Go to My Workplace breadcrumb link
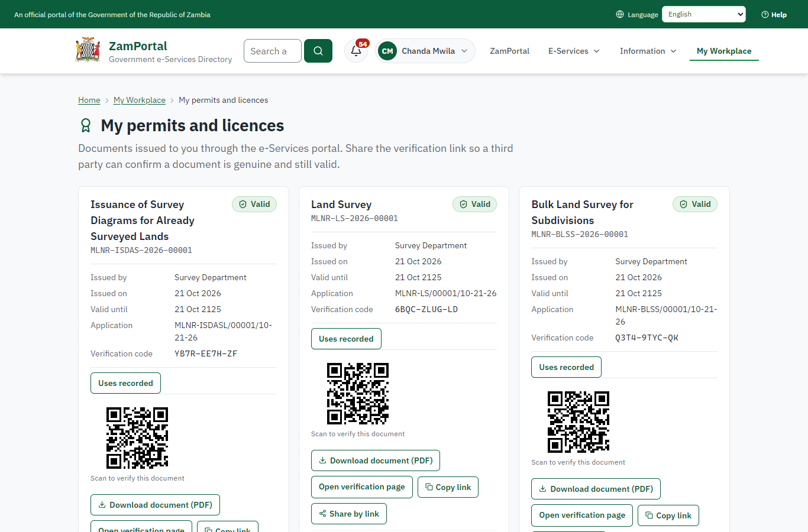This screenshot has height=532, width=808. click(140, 100)
